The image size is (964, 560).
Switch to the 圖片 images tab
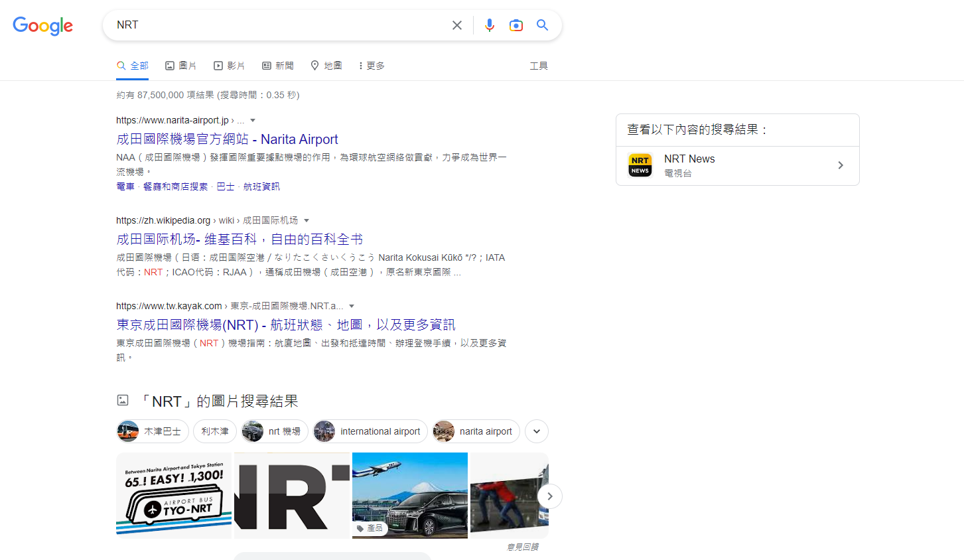[x=181, y=66]
